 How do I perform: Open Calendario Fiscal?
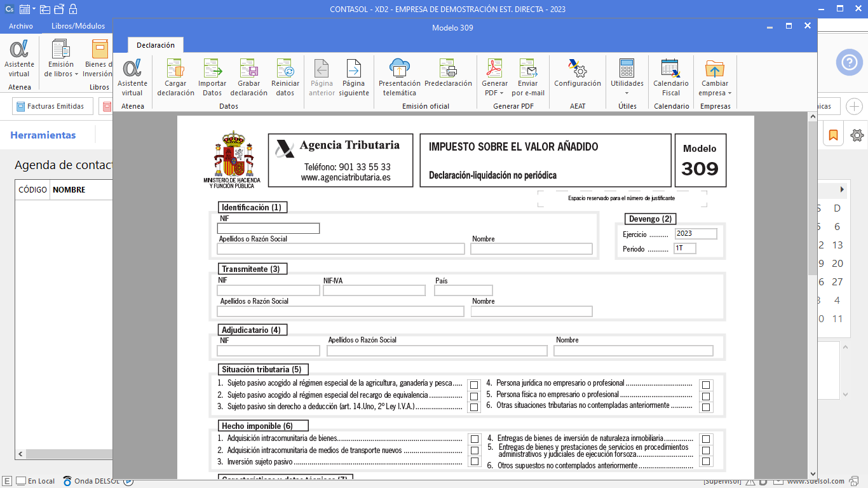(x=670, y=69)
